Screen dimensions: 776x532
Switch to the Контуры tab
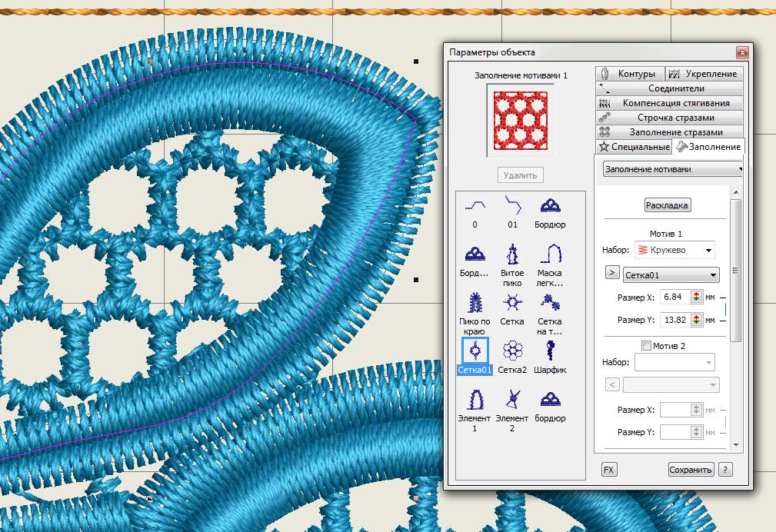(x=629, y=74)
